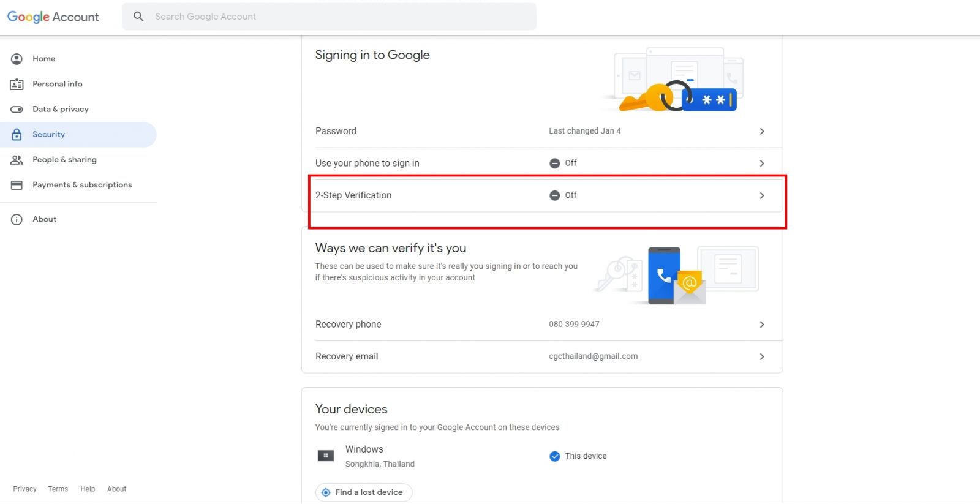Click the Google Account logo
This screenshot has width=980, height=504.
[x=53, y=17]
